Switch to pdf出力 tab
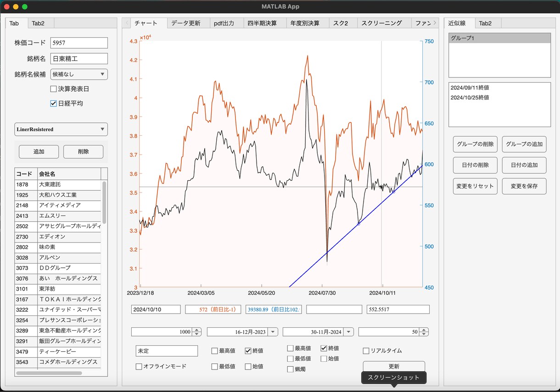The image size is (560, 392). tap(226, 23)
